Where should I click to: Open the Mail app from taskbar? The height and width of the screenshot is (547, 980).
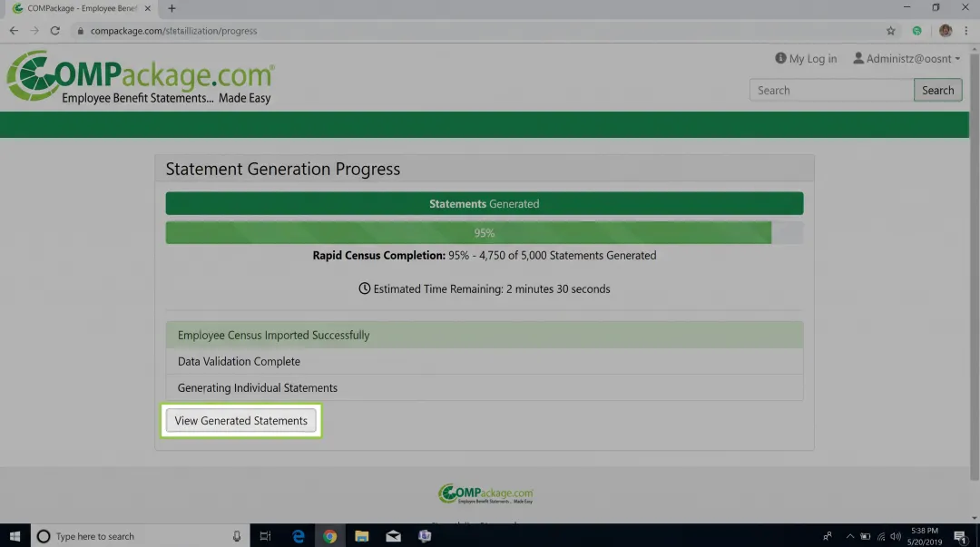[x=393, y=536]
